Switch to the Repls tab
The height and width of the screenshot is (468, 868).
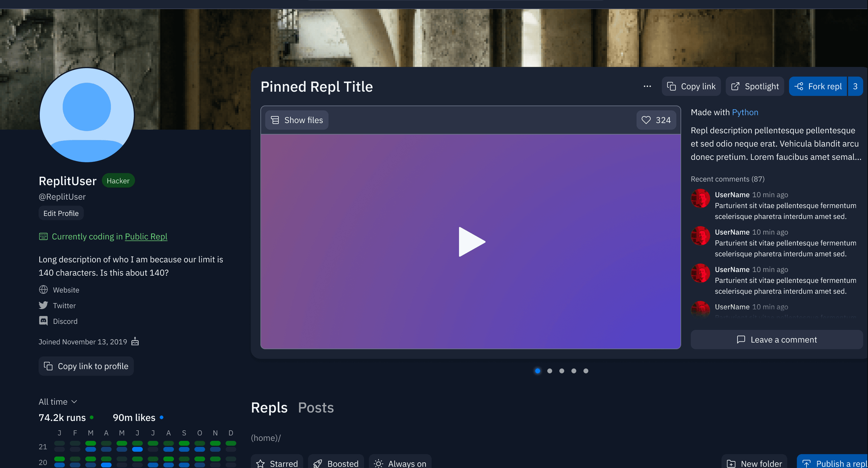[269, 408]
